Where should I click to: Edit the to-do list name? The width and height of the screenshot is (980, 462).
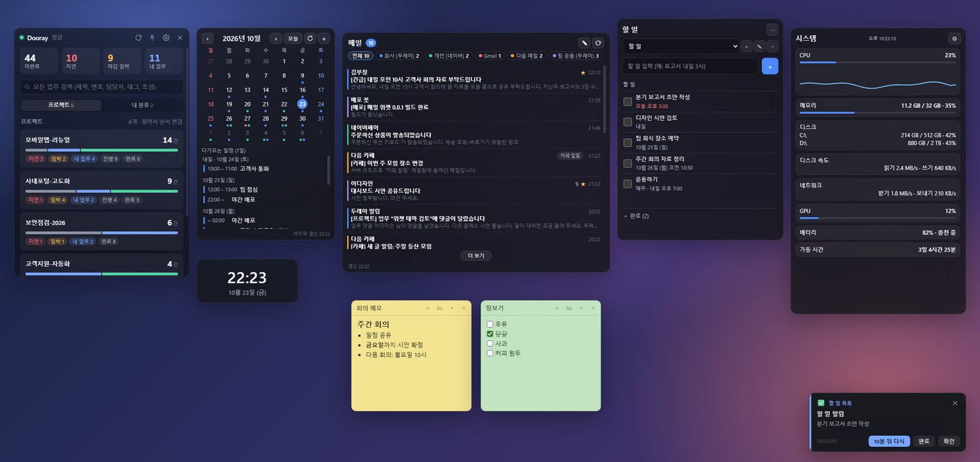point(759,47)
